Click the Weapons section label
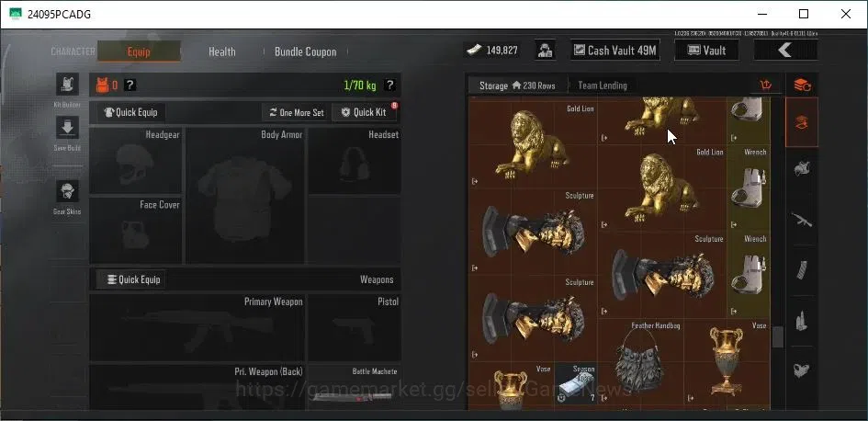Image resolution: width=868 pixels, height=421 pixels. 377,279
